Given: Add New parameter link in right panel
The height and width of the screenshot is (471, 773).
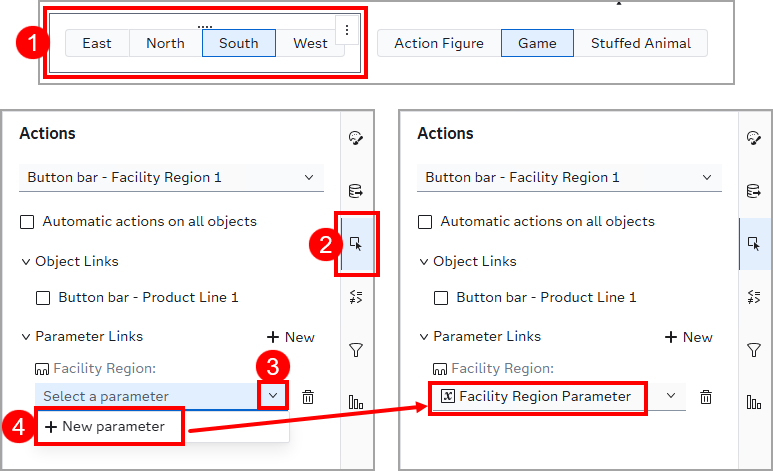Looking at the screenshot, I should [688, 337].
